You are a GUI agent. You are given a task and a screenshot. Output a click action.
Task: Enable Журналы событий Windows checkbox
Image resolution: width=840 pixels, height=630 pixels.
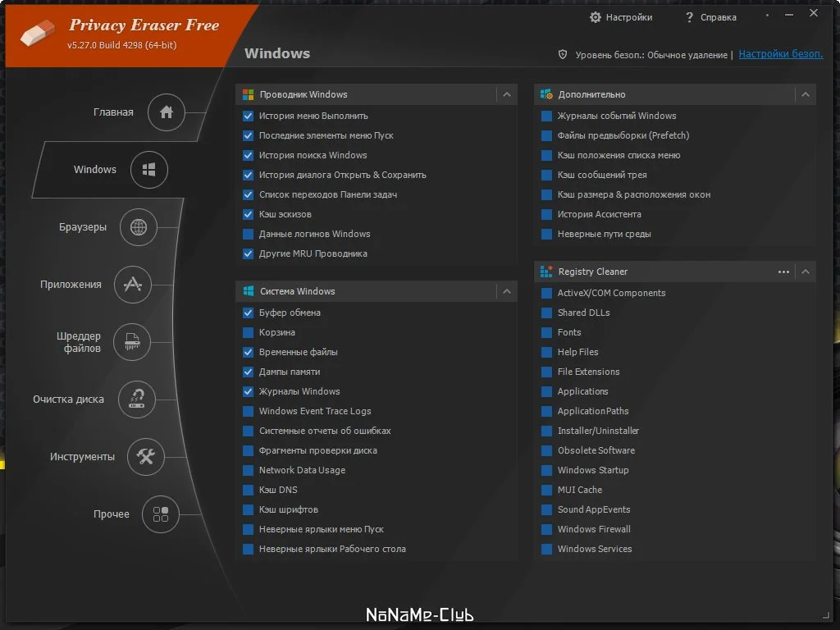[x=546, y=116]
